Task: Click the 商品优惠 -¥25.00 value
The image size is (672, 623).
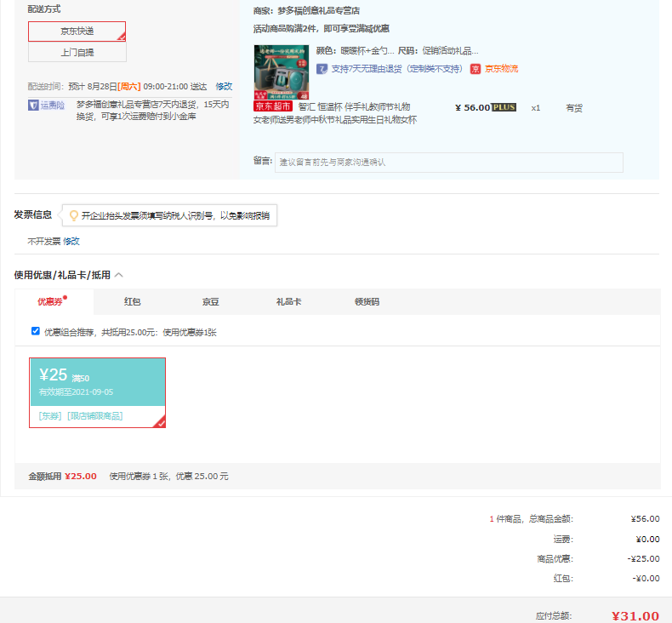Action: (x=643, y=558)
